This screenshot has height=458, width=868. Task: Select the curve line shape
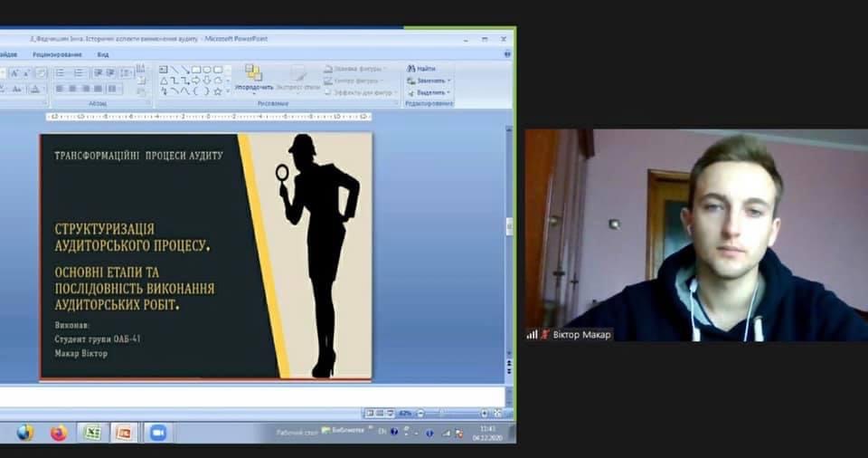click(x=175, y=91)
